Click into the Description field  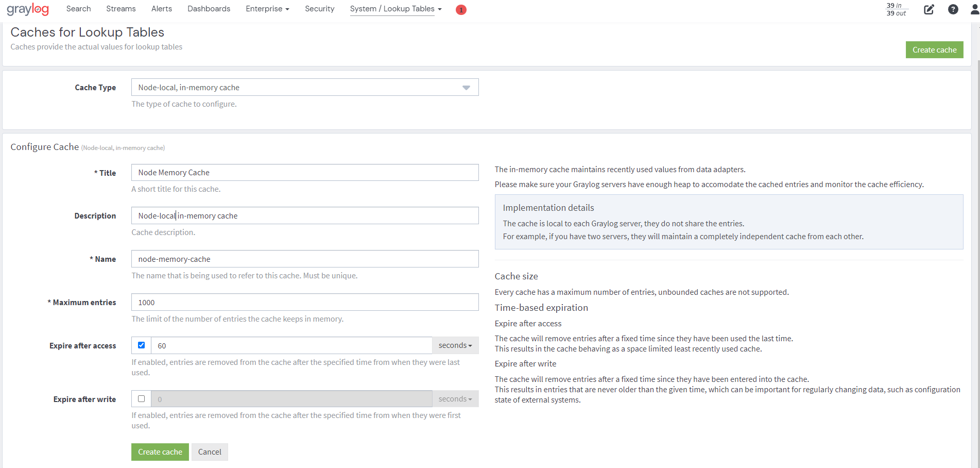click(x=305, y=215)
